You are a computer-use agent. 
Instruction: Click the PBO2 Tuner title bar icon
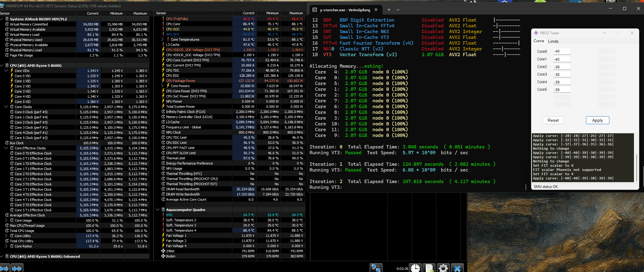click(x=536, y=33)
